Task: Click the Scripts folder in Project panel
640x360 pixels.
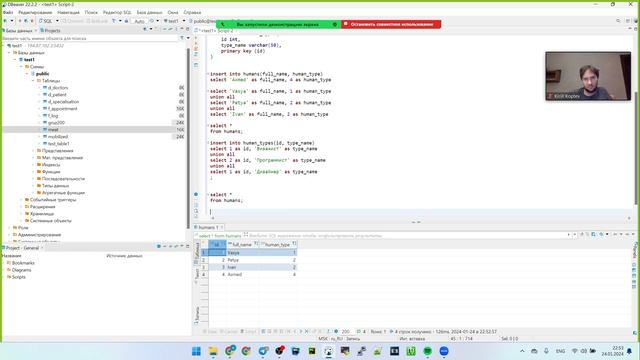Action: 18,277
